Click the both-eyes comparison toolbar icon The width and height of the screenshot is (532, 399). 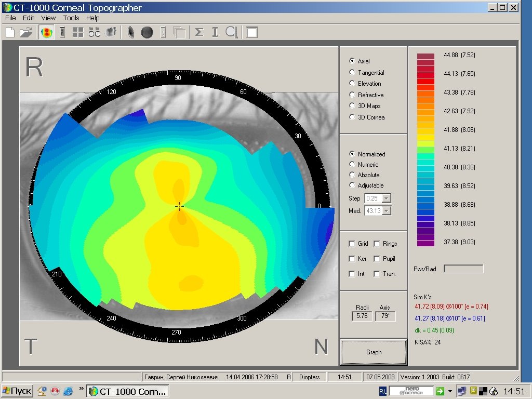pyautogui.click(x=95, y=33)
